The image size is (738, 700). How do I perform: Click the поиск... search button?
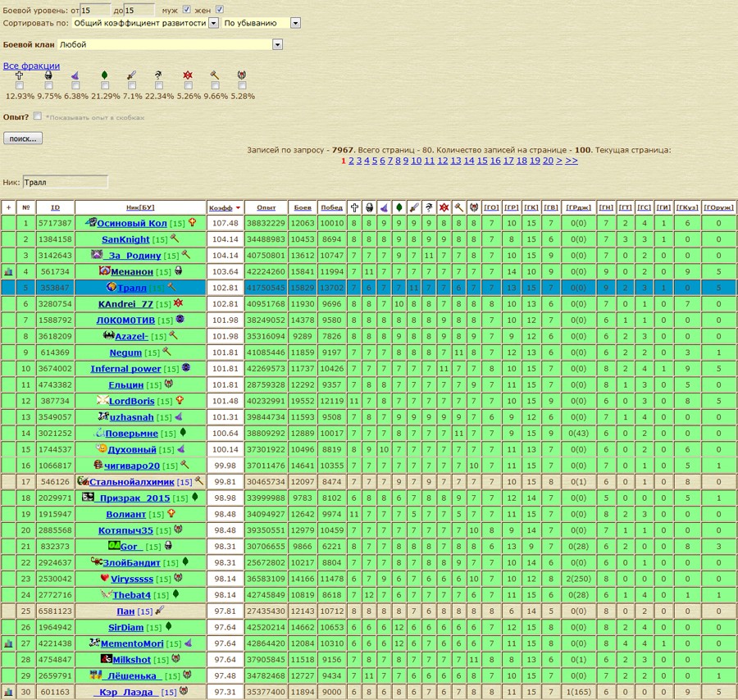pos(23,139)
